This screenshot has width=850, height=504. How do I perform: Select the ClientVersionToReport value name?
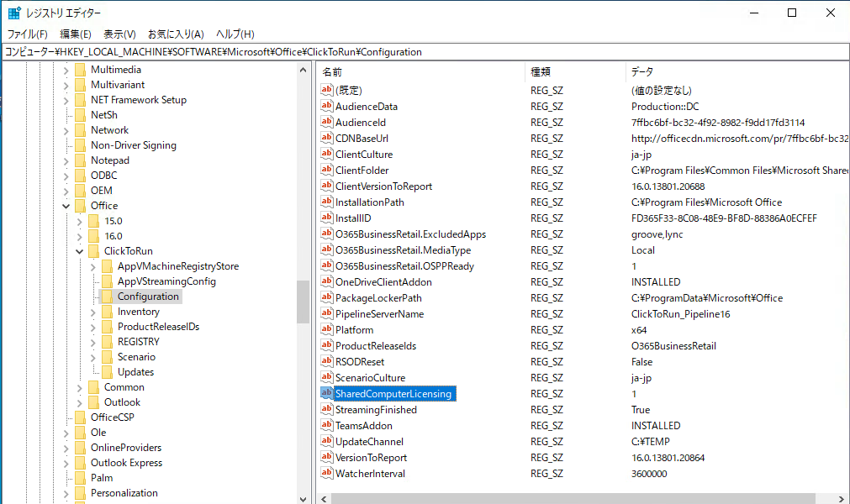[383, 186]
